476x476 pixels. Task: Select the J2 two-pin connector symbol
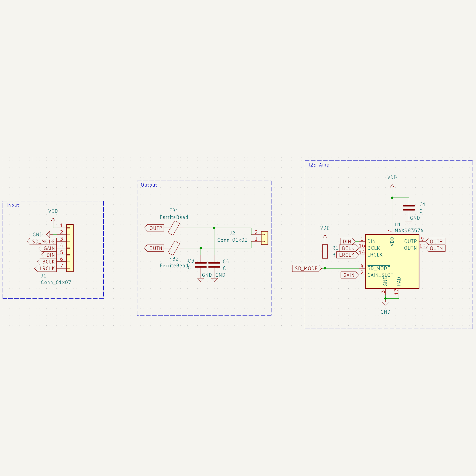click(264, 238)
